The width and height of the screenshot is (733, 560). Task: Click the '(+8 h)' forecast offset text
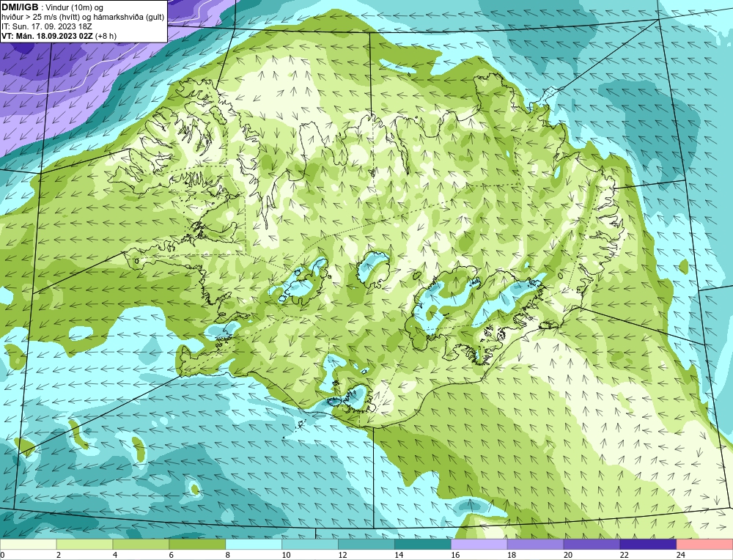[106, 35]
